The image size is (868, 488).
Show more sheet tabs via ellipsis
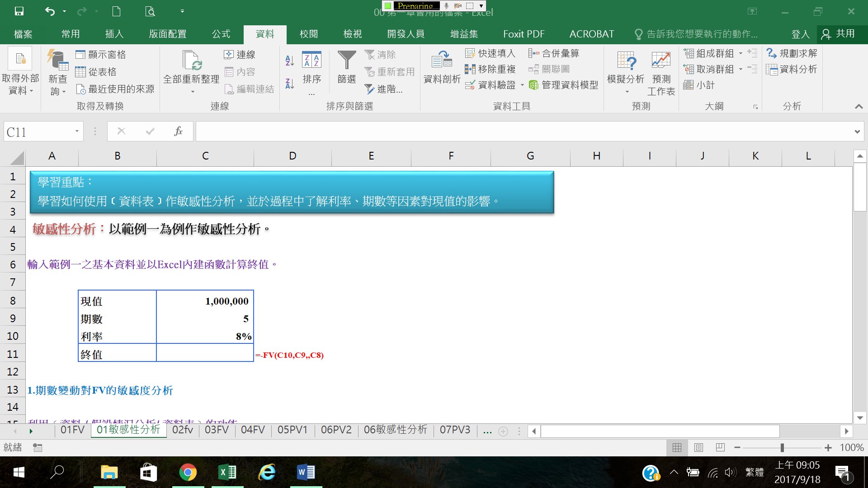(487, 432)
